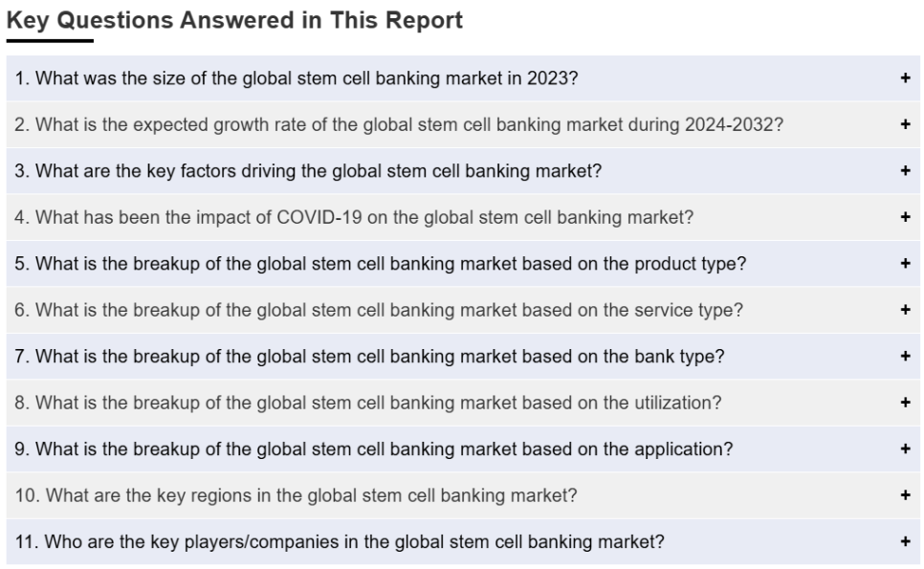The width and height of the screenshot is (924, 569).
Task: Click plus icon beside growth rate question
Action: tap(905, 124)
